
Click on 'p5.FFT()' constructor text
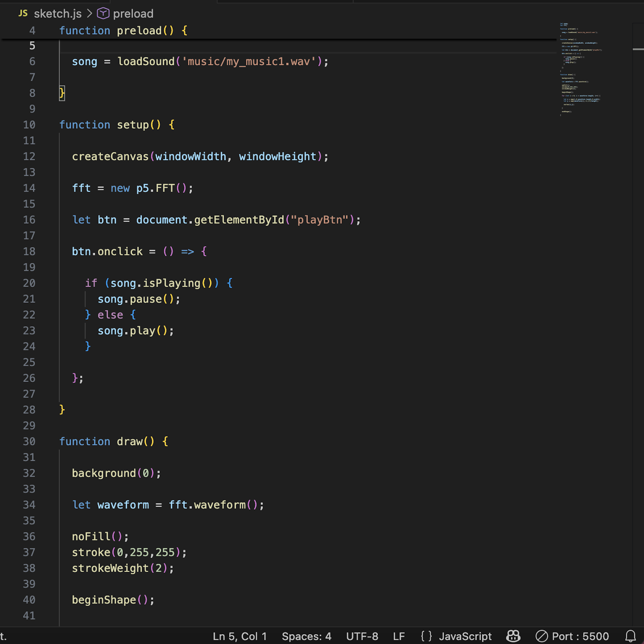(161, 188)
